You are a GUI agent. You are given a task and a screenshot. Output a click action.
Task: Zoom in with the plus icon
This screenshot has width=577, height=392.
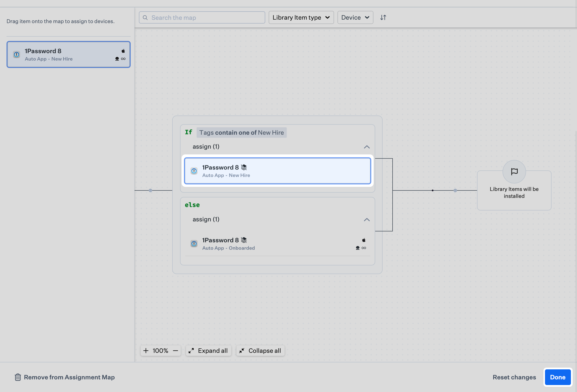[x=146, y=351]
